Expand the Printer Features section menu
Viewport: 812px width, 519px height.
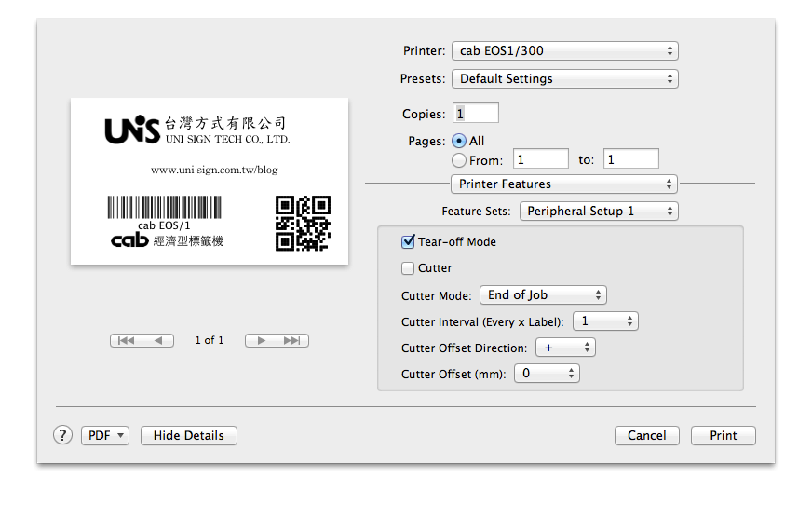coord(564,184)
